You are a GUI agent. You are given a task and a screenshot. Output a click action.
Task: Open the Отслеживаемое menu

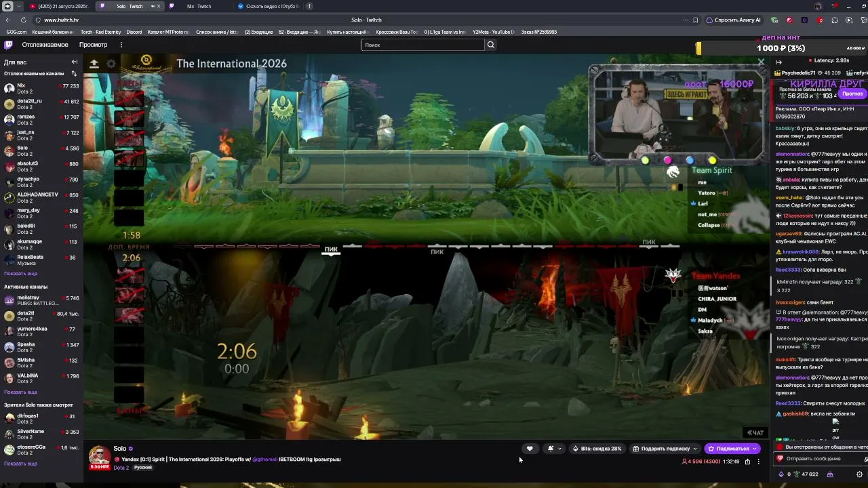pos(45,45)
